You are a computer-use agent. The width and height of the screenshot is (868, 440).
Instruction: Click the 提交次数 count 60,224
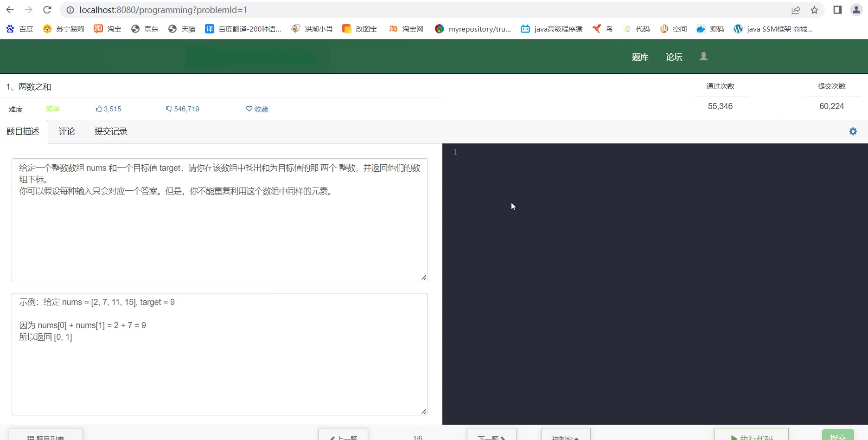tap(832, 106)
